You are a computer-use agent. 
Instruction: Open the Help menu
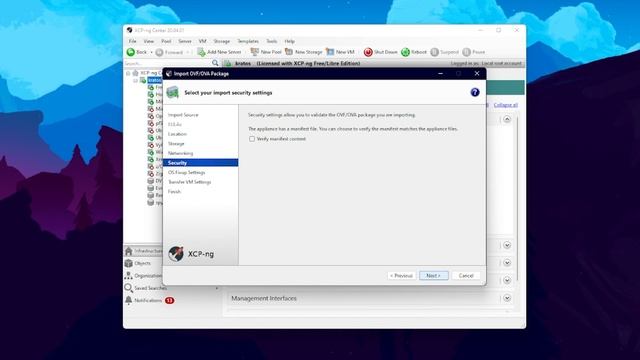click(x=289, y=41)
